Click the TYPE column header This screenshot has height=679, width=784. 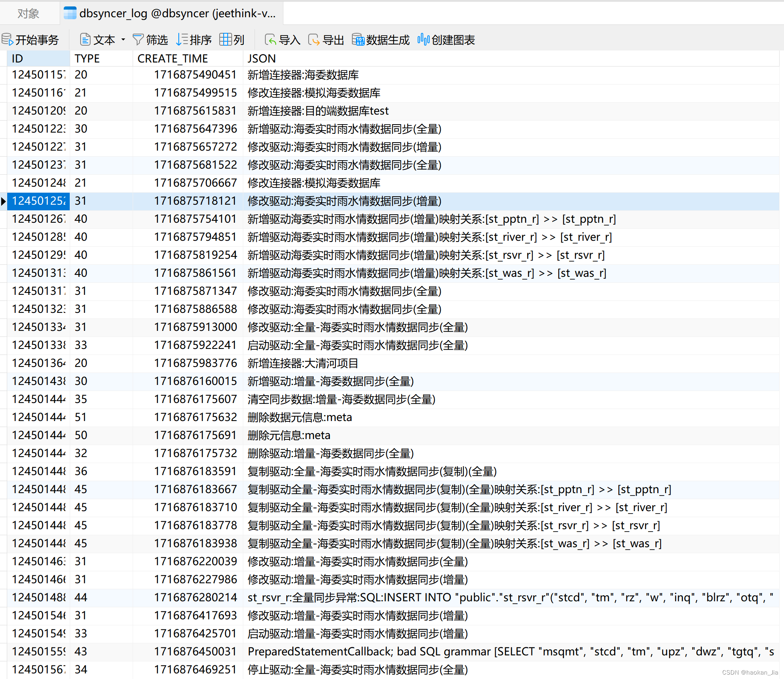click(x=87, y=58)
